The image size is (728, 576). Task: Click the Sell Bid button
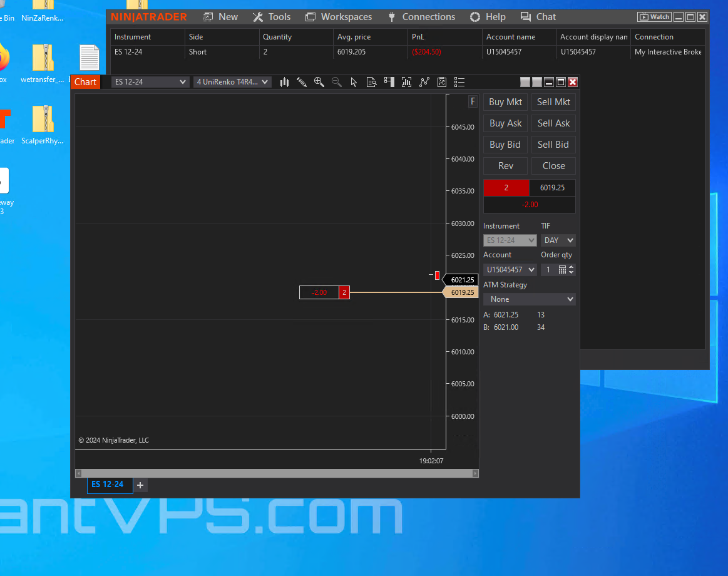coord(553,145)
